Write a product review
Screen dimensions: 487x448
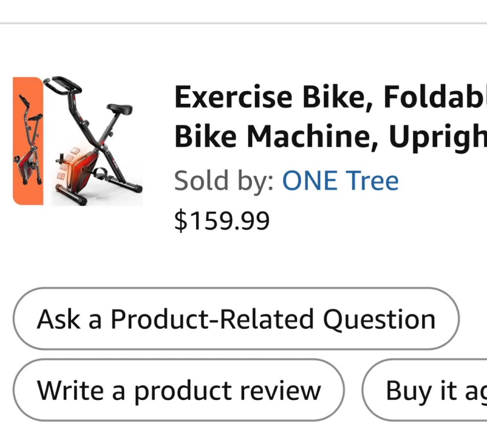click(x=179, y=390)
